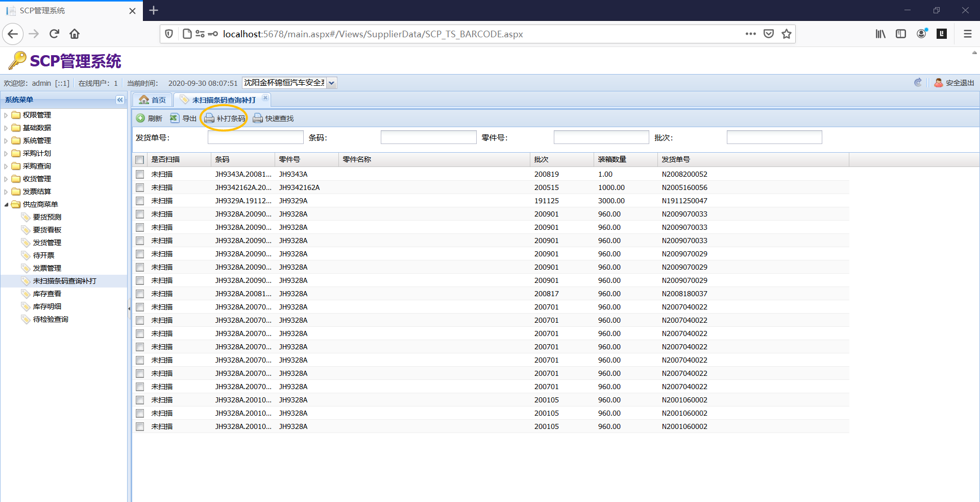Click the 补打条码 reprint barcode button
The height and width of the screenshot is (502, 980).
(225, 118)
